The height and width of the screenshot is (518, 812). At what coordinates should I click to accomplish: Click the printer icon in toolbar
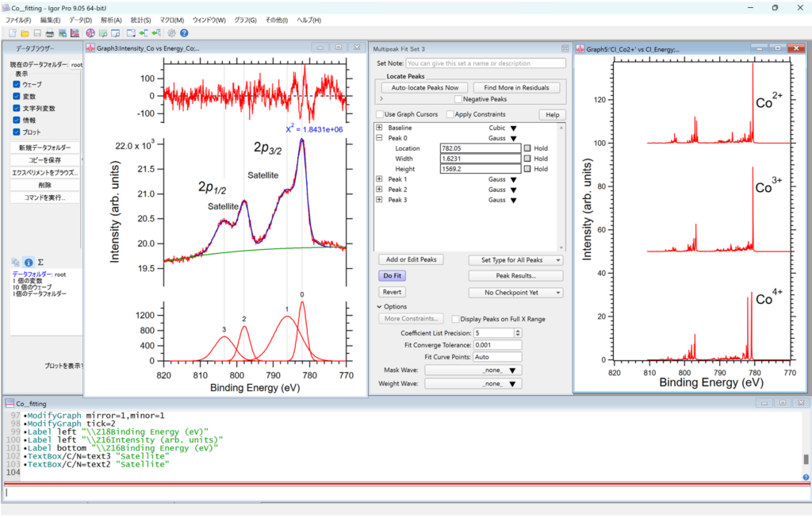[x=50, y=33]
